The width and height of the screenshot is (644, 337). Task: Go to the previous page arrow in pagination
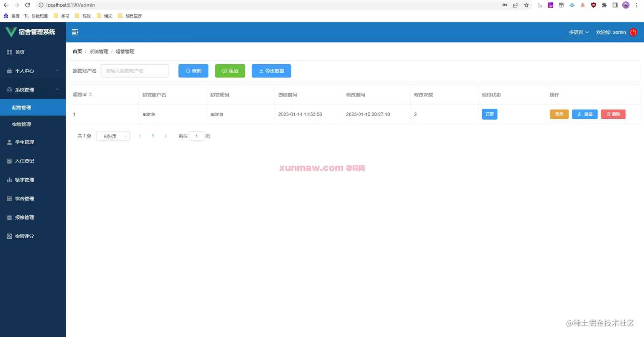pyautogui.click(x=140, y=136)
